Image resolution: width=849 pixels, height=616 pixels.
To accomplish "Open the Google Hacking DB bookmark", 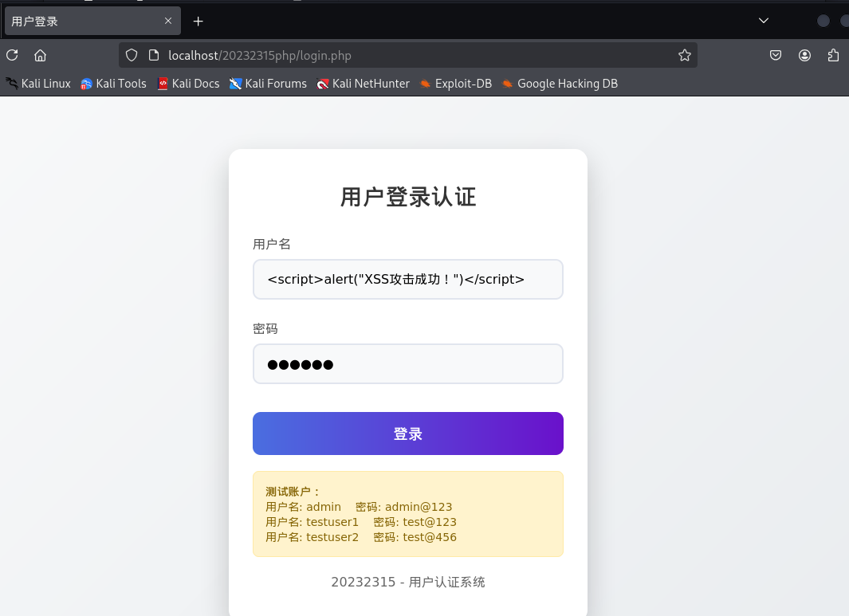I will [x=560, y=84].
